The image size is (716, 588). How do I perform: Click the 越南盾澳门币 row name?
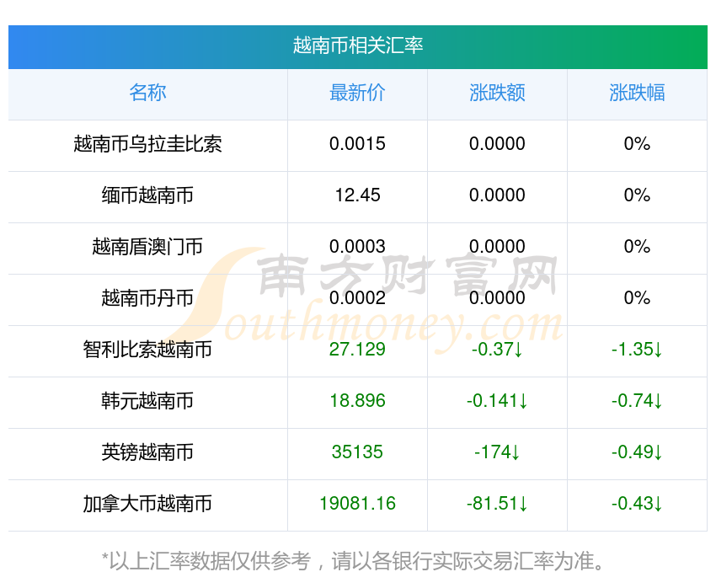pos(147,247)
